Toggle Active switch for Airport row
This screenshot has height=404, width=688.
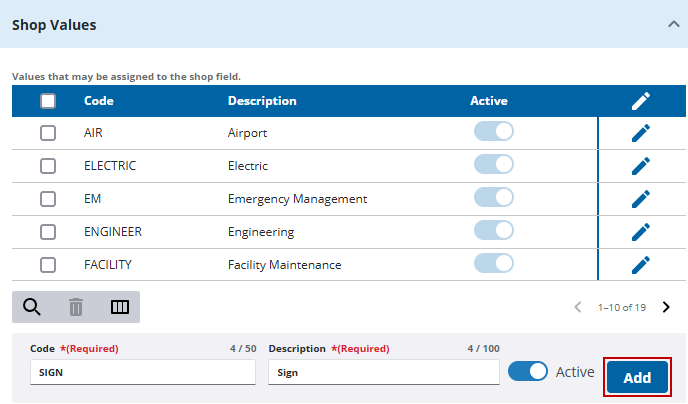(x=493, y=132)
